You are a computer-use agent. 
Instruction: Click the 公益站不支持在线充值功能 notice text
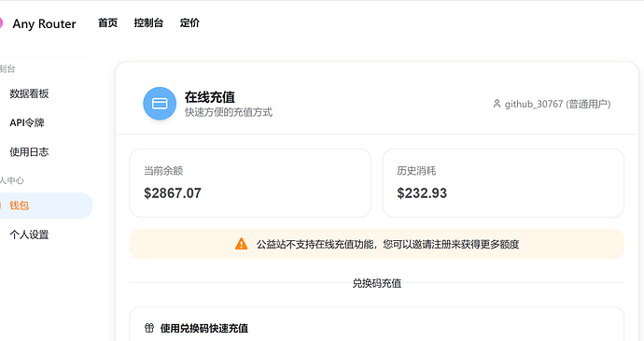387,245
